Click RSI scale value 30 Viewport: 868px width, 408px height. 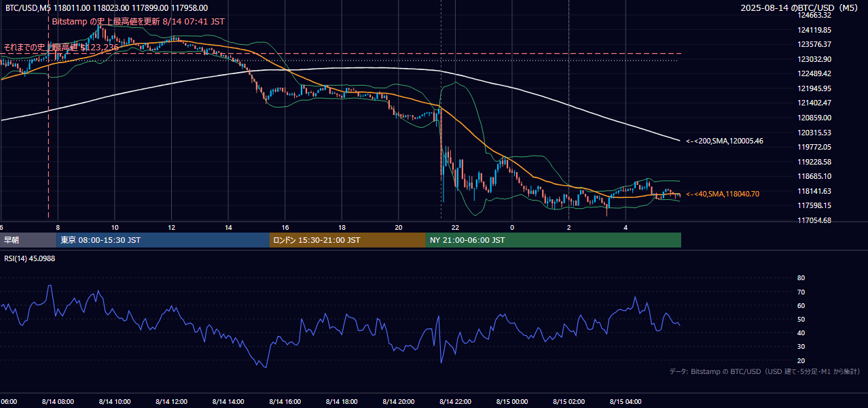(801, 347)
